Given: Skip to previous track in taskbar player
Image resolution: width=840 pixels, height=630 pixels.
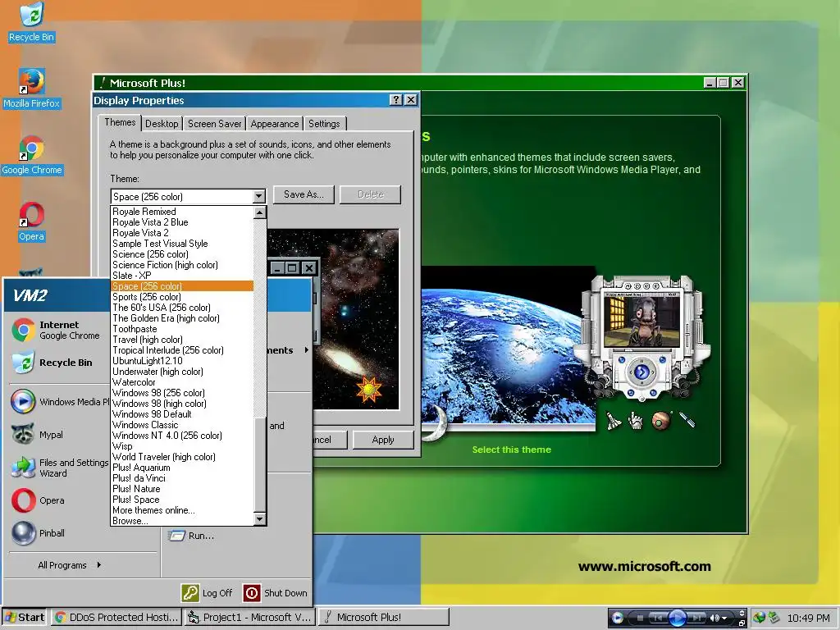Looking at the screenshot, I should click(x=658, y=619).
